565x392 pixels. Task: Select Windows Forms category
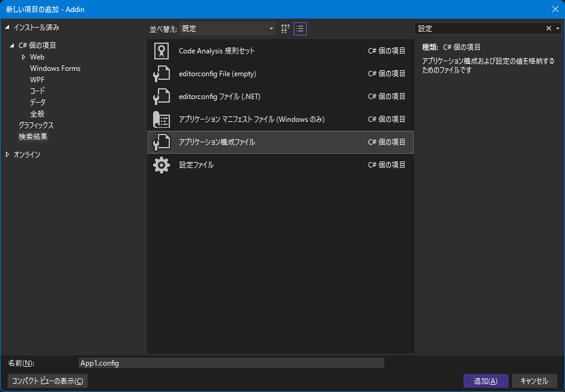coord(55,68)
